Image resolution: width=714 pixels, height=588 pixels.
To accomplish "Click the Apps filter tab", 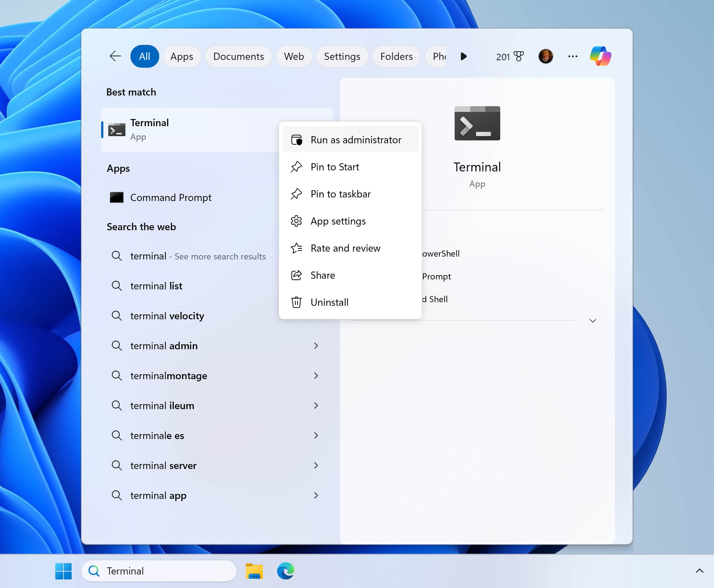I will [x=181, y=56].
